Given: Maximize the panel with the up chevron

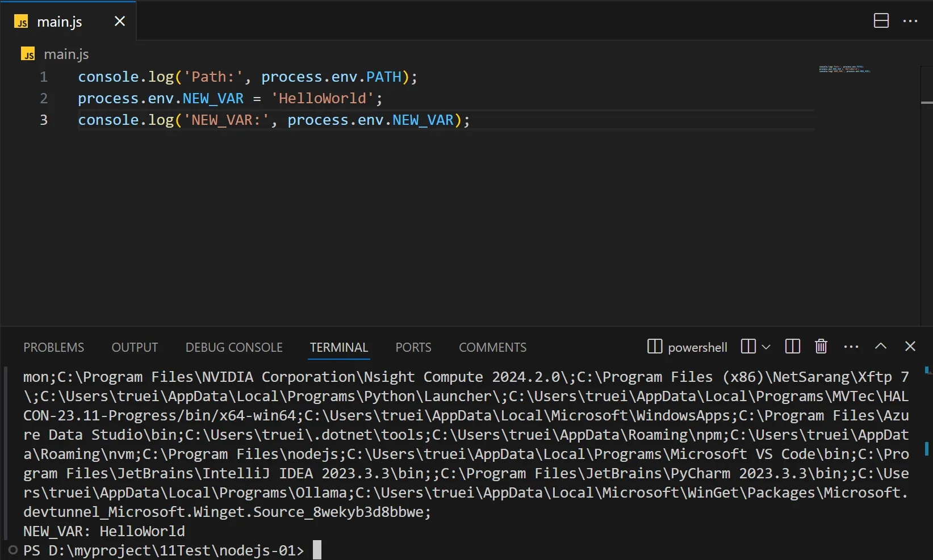Looking at the screenshot, I should tap(881, 346).
